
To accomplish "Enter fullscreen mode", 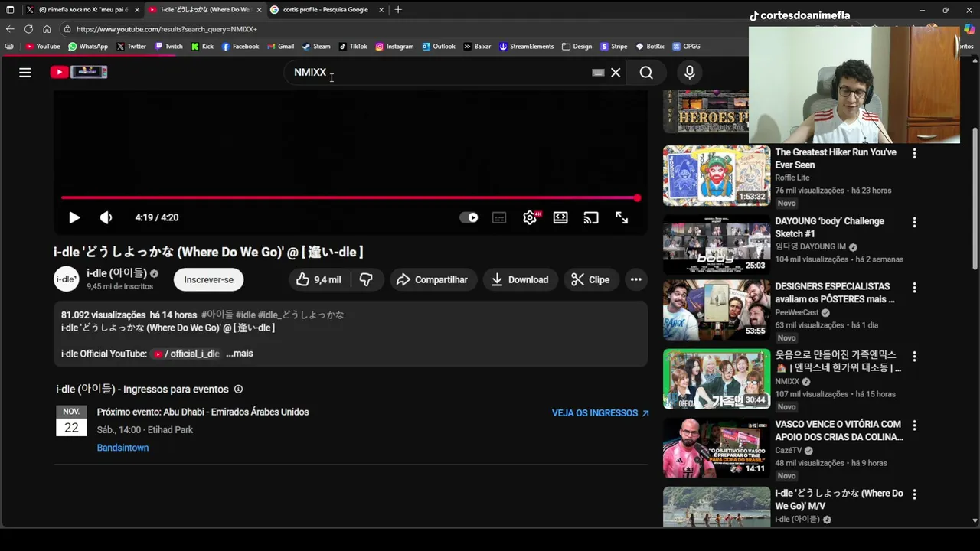I will pos(622,217).
